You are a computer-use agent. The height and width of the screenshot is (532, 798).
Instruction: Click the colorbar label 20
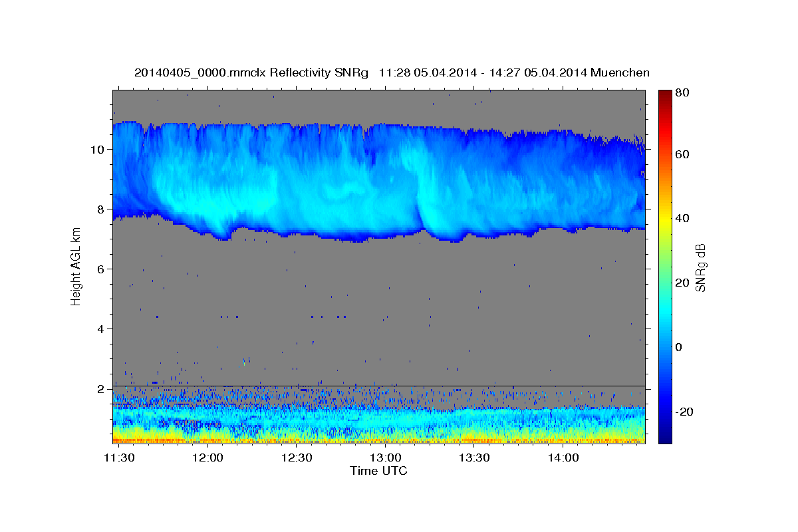pos(682,283)
